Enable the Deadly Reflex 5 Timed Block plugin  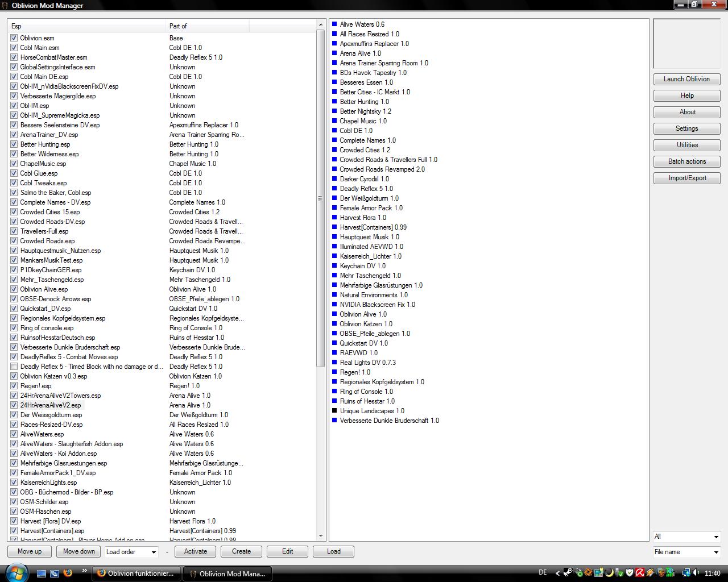tap(14, 367)
